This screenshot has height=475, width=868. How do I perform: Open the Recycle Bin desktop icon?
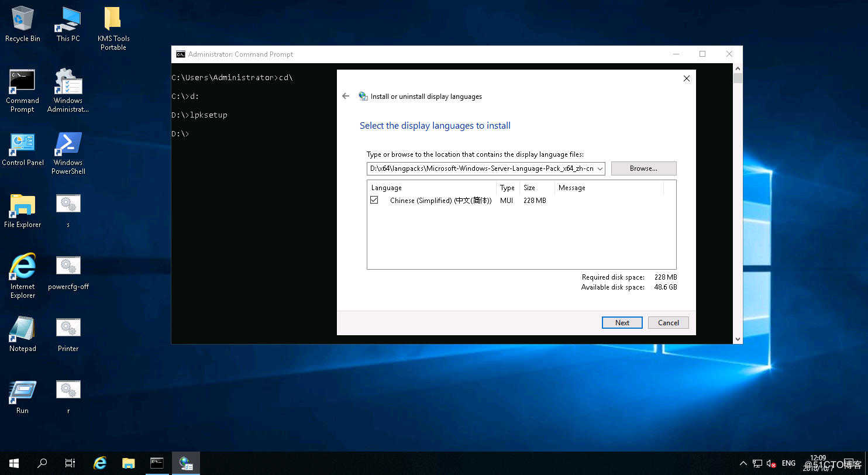[x=22, y=23]
